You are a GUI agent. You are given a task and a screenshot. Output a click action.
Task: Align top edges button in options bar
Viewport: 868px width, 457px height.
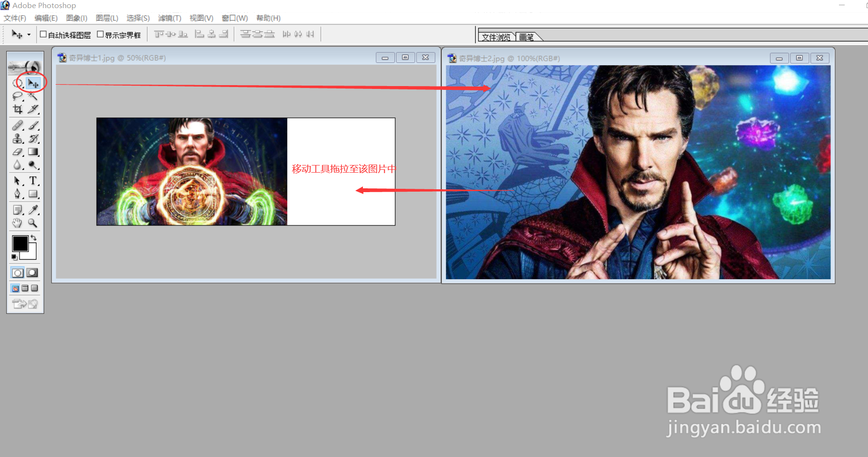coord(159,34)
